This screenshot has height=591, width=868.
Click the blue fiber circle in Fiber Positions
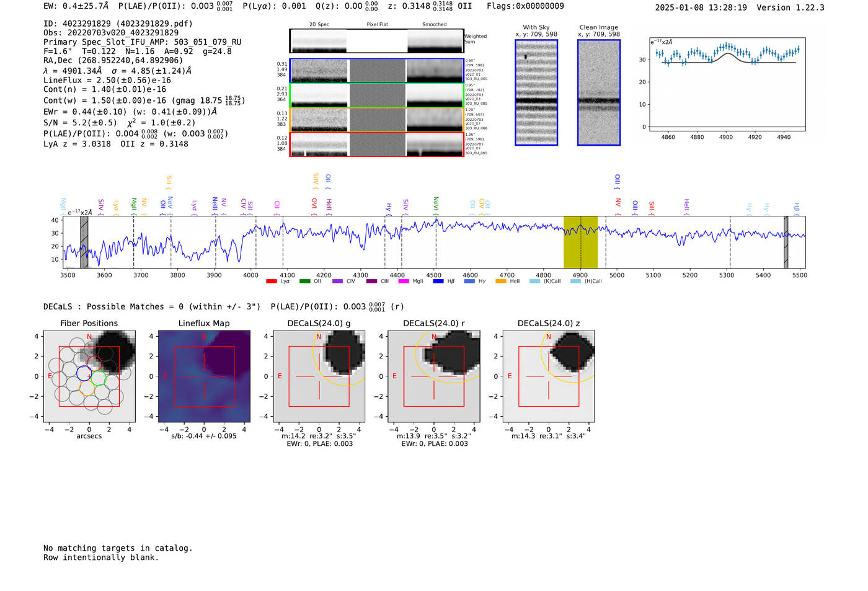pyautogui.click(x=84, y=373)
